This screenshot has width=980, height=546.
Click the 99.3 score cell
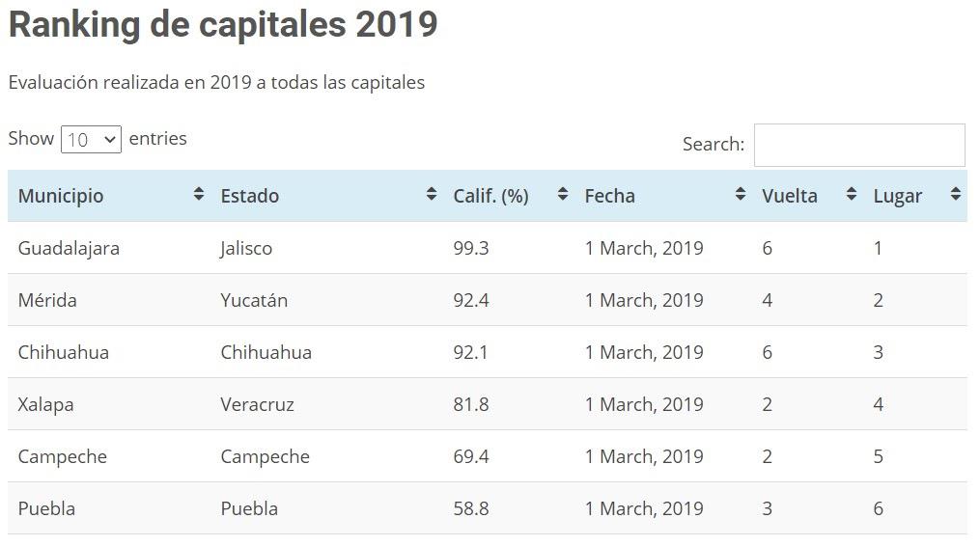pos(471,248)
